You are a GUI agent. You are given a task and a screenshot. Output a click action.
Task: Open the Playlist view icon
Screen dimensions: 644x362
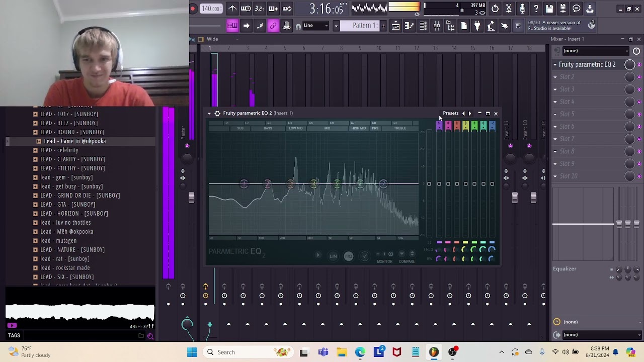396,26
